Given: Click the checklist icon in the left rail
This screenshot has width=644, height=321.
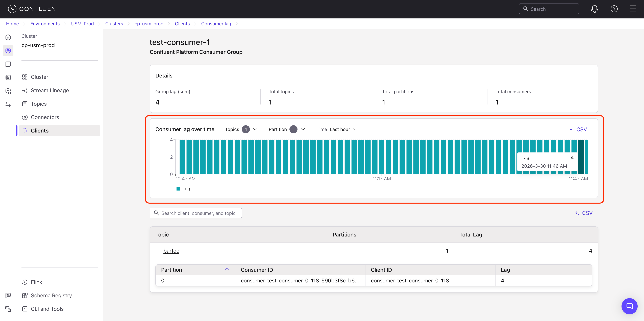Looking at the screenshot, I should tap(8, 77).
